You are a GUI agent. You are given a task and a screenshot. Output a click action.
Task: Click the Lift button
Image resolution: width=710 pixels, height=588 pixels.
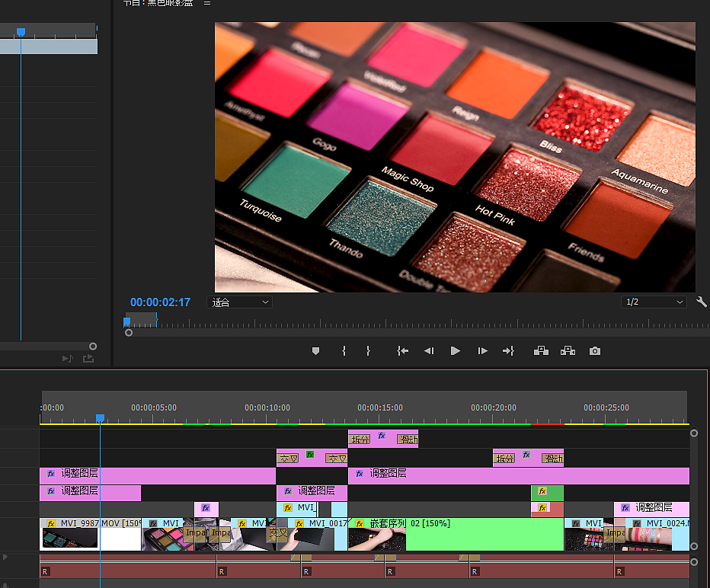[x=541, y=351]
